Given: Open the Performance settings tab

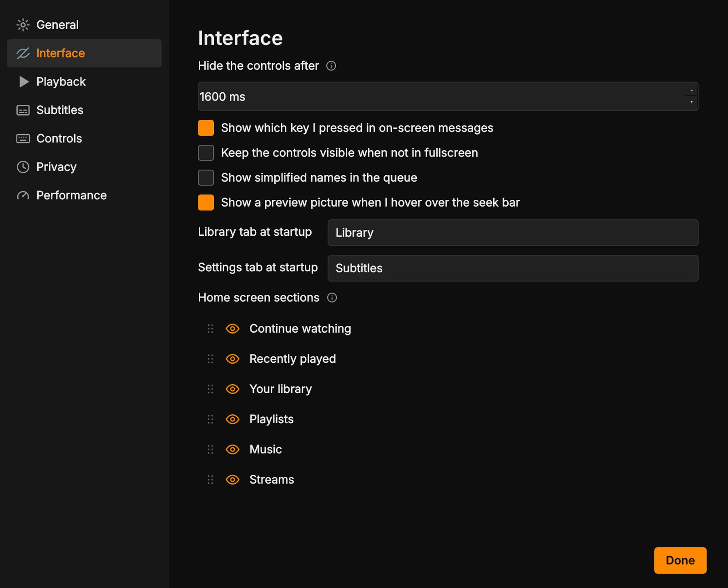Looking at the screenshot, I should pos(84,195).
